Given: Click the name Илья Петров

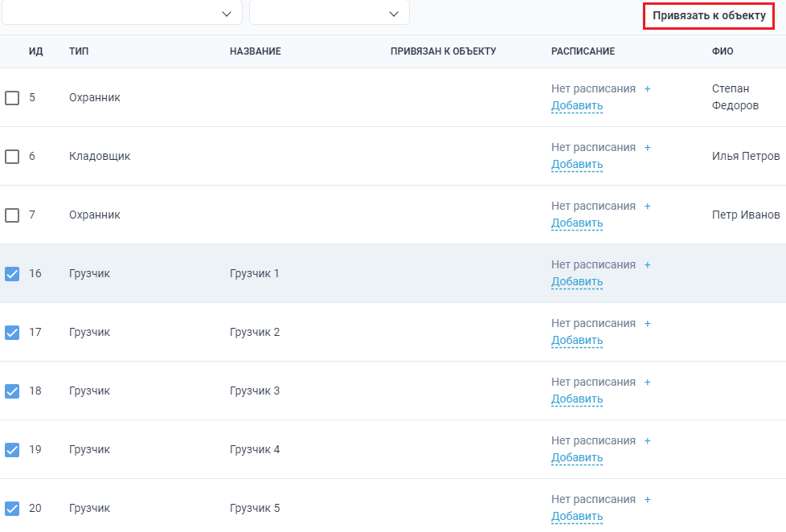Looking at the screenshot, I should point(746,157).
